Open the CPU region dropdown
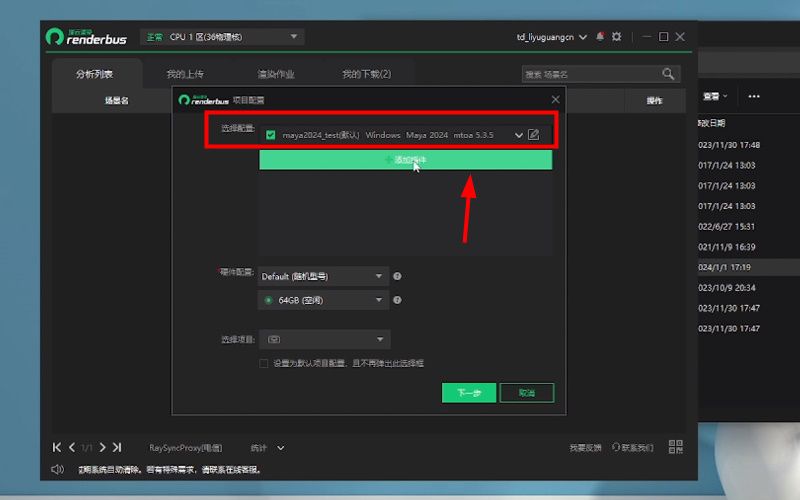The width and height of the screenshot is (800, 500). [221, 37]
